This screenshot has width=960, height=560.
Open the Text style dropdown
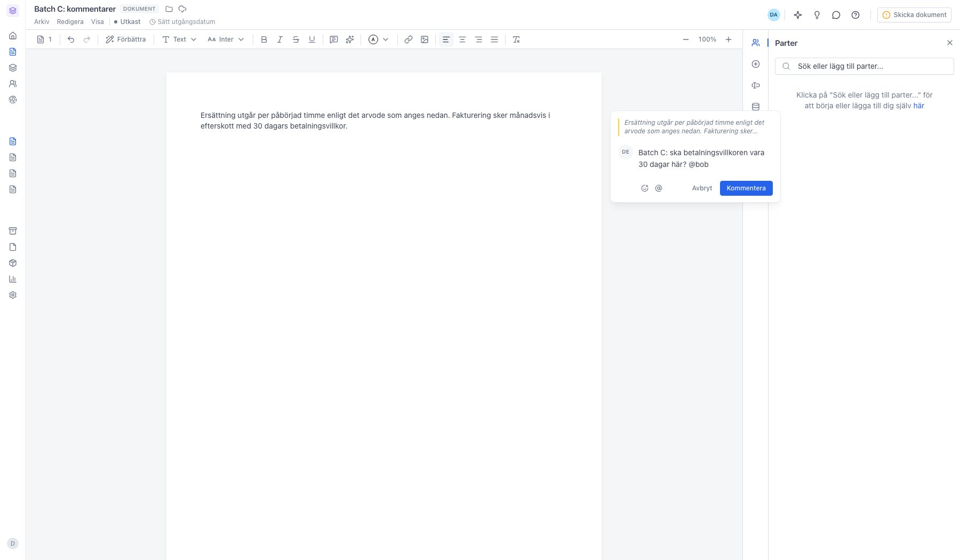point(180,39)
